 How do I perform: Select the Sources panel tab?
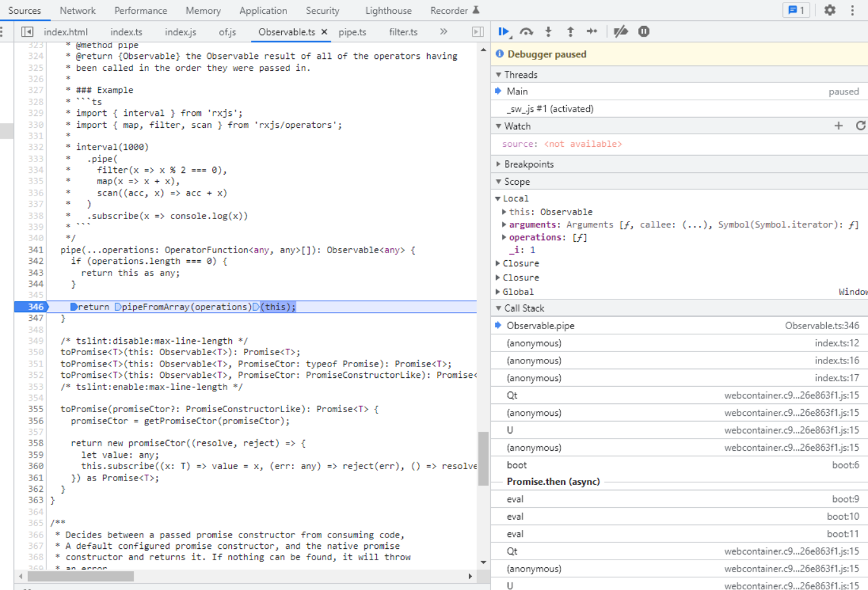pos(25,11)
